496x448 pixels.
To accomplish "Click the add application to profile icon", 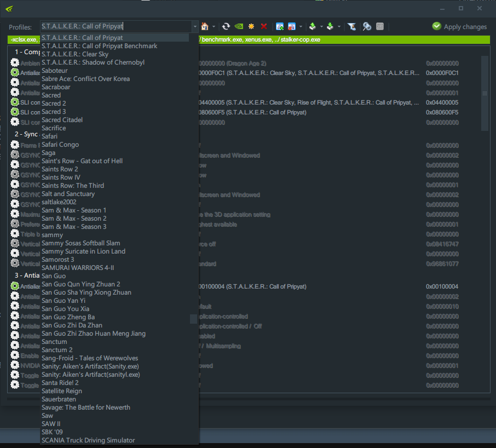I will (x=280, y=27).
